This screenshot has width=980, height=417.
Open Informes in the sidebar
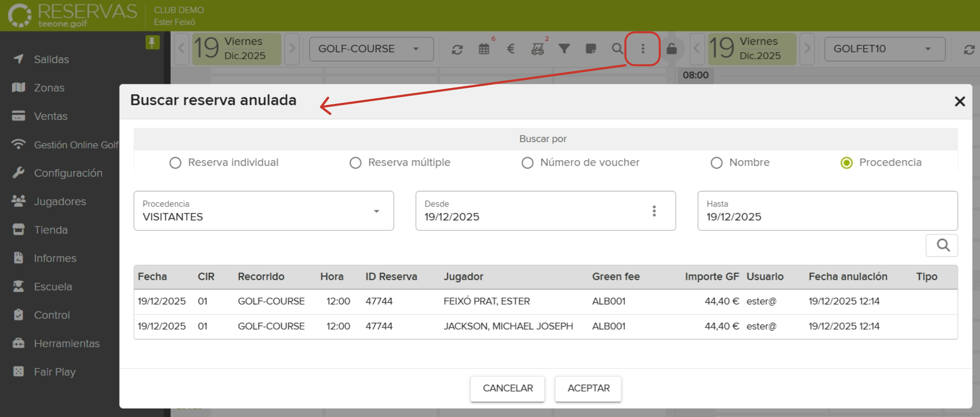click(55, 258)
